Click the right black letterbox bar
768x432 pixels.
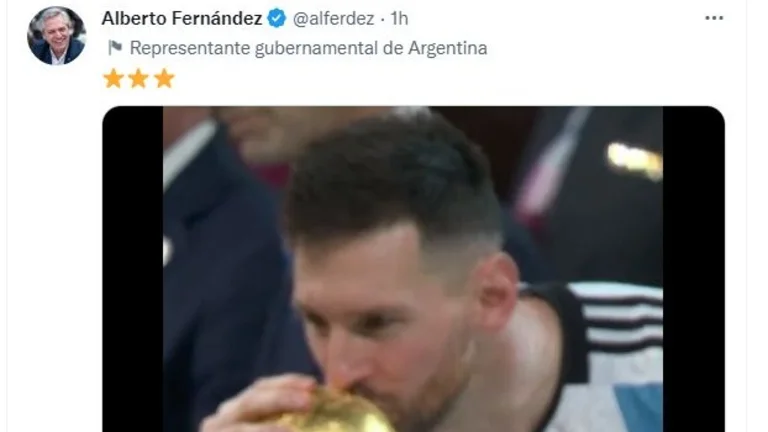point(694,269)
